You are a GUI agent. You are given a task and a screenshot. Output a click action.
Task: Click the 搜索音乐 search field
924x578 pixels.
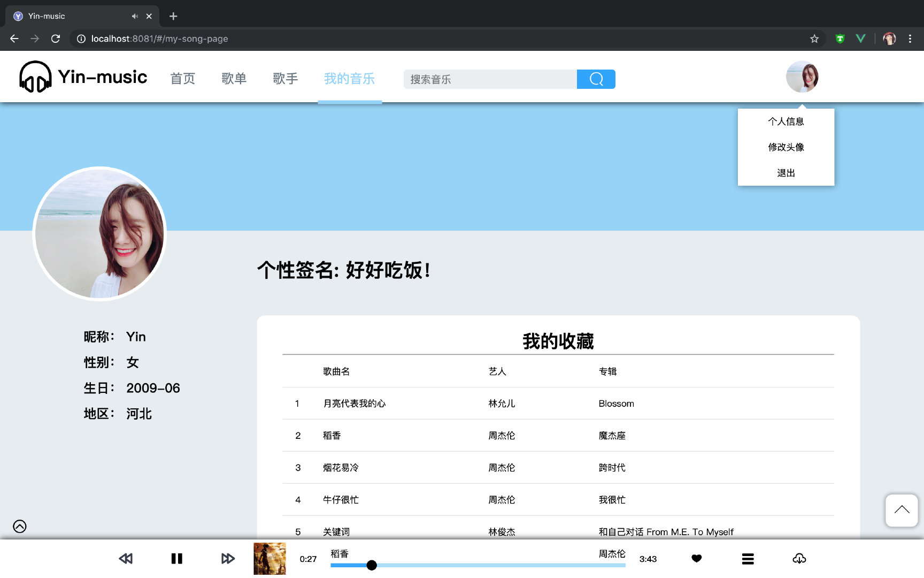(490, 79)
